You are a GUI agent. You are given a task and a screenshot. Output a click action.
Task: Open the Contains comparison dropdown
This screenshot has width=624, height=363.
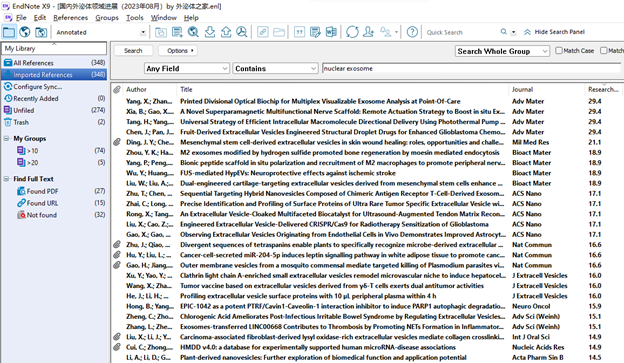[x=275, y=68]
